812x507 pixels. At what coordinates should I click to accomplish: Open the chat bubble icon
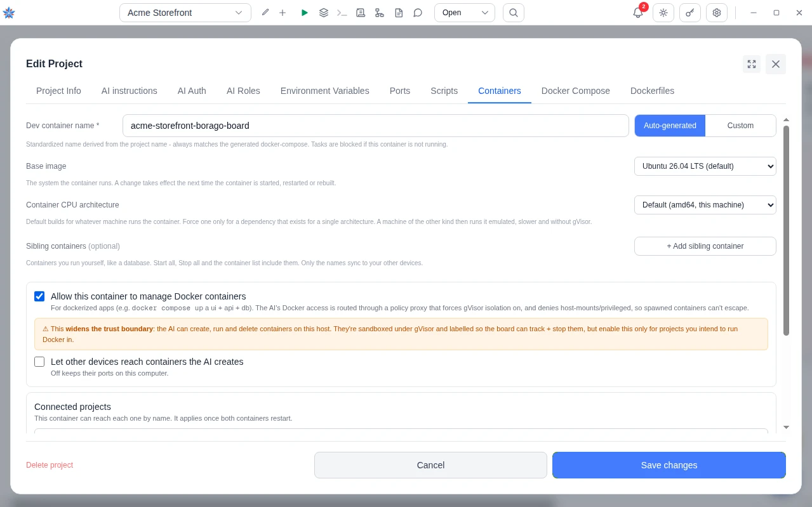click(x=418, y=13)
